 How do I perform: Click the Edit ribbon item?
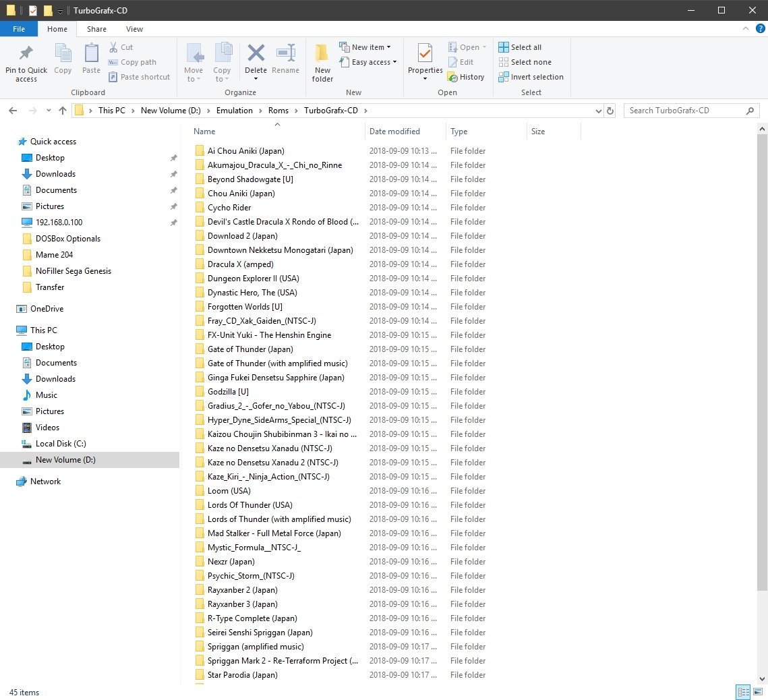[x=461, y=62]
